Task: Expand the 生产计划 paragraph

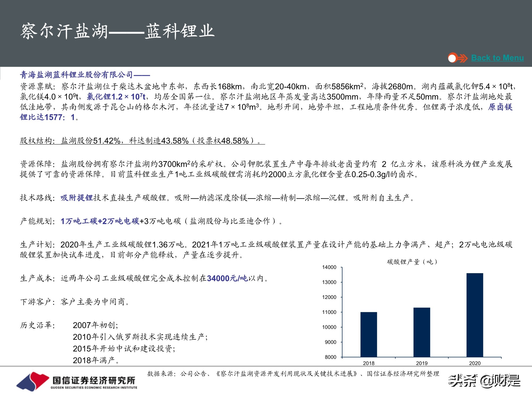Action: click(37, 244)
